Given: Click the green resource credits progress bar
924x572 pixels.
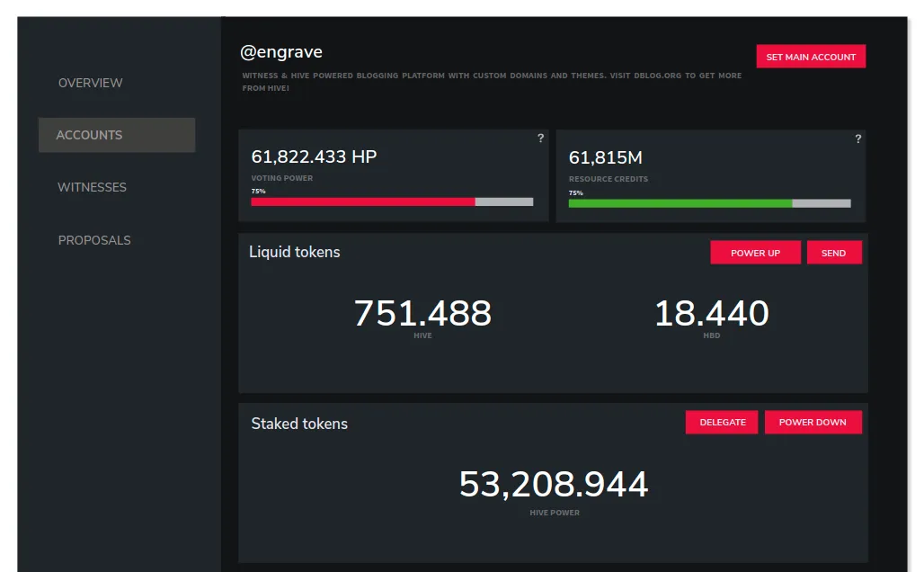Looking at the screenshot, I should click(709, 203).
